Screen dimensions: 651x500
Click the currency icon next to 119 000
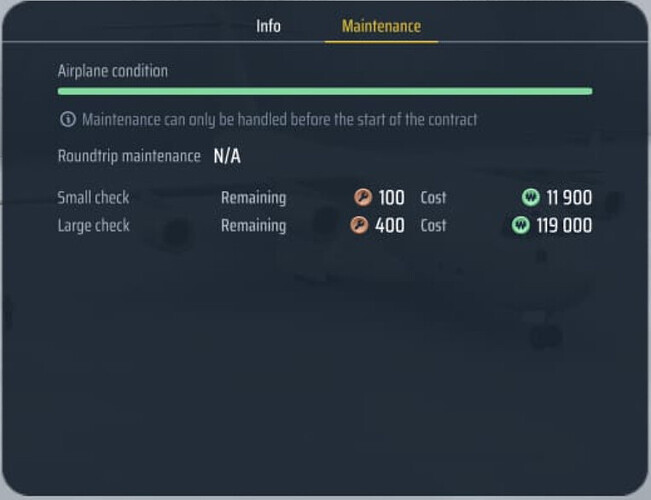click(520, 225)
